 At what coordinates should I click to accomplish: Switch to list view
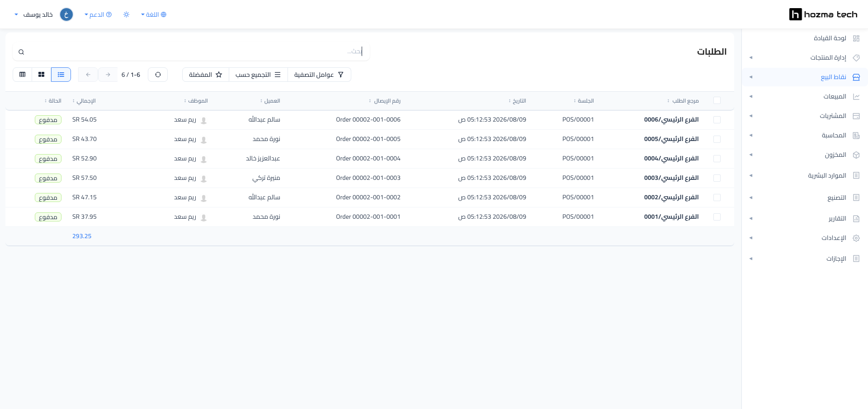[61, 75]
